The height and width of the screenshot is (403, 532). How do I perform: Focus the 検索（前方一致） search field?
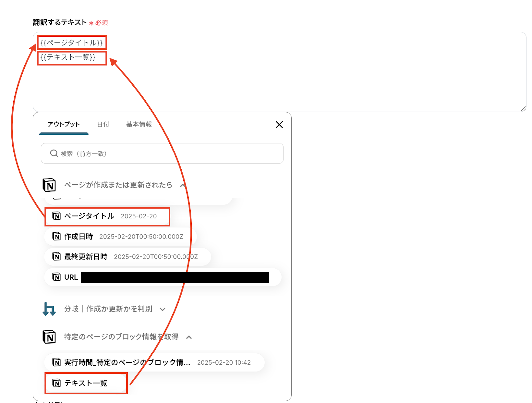tap(162, 153)
